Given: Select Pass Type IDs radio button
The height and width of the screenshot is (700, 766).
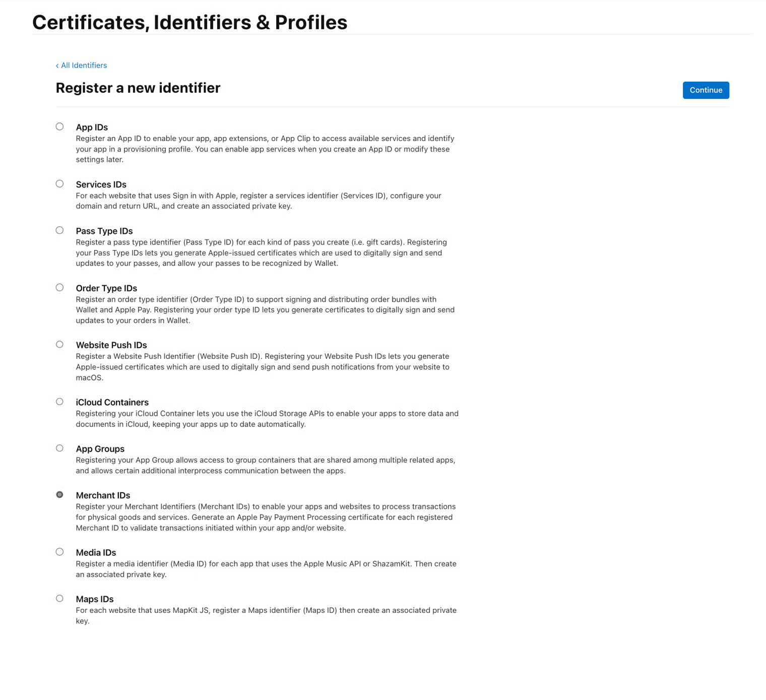Looking at the screenshot, I should point(59,230).
